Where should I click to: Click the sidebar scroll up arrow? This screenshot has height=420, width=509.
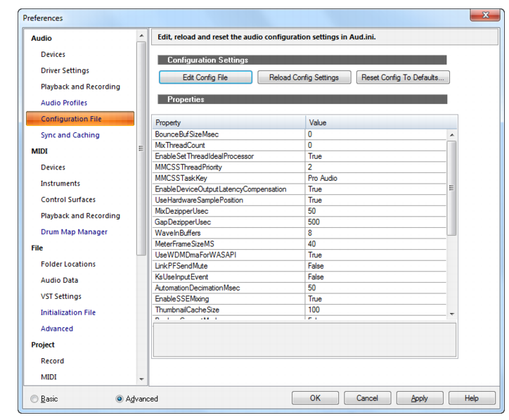(x=141, y=35)
